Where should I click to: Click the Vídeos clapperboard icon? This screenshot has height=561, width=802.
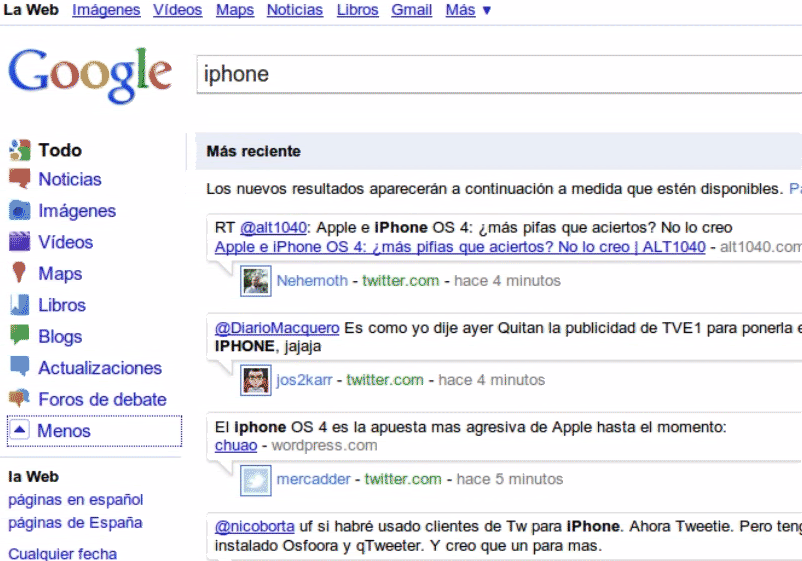pos(19,241)
